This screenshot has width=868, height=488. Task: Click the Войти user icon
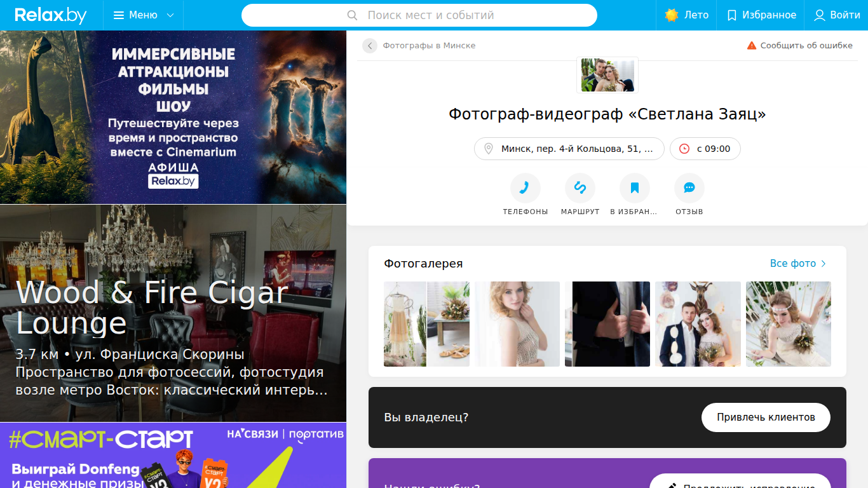[x=820, y=15]
